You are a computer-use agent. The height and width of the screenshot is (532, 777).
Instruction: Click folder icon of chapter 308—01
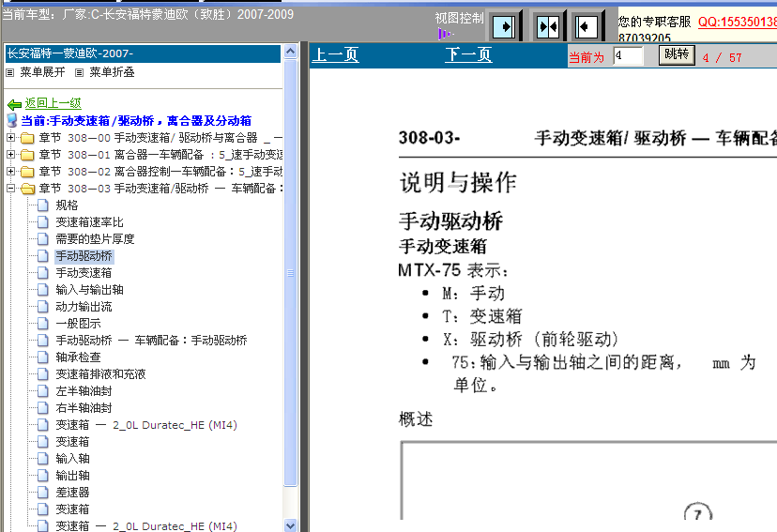(x=27, y=155)
